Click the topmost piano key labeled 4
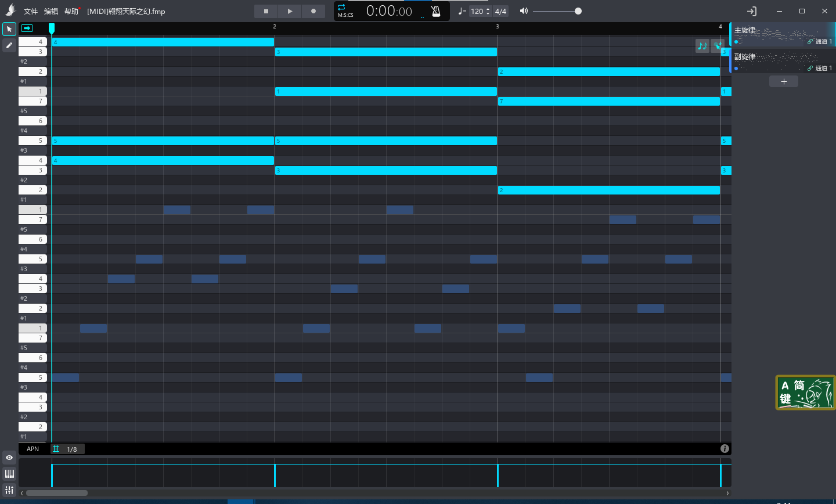This screenshot has width=836, height=504. tap(33, 42)
